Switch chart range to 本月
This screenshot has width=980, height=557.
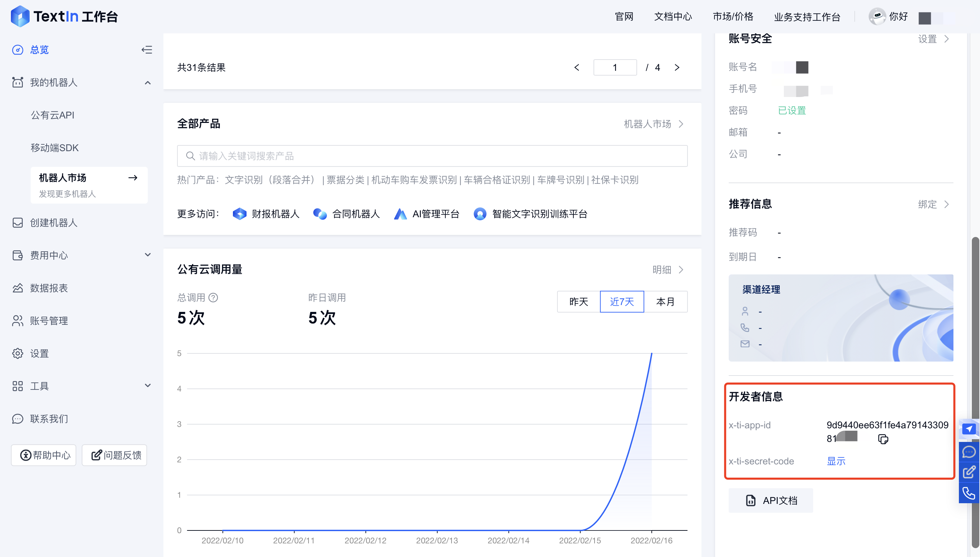[x=666, y=301]
